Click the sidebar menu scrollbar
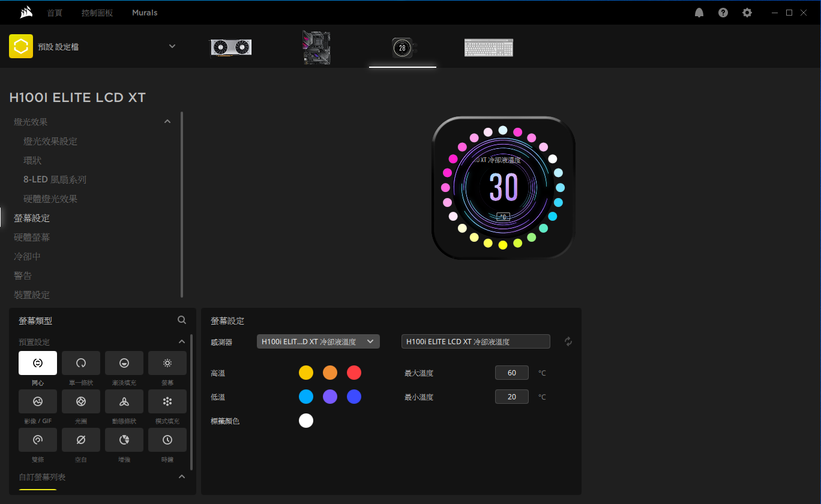 (x=182, y=205)
